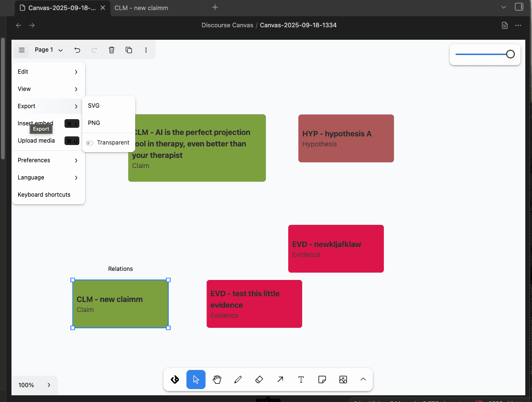Choose the Text tool
Screen dimensions: 532x402
pyautogui.click(x=301, y=379)
